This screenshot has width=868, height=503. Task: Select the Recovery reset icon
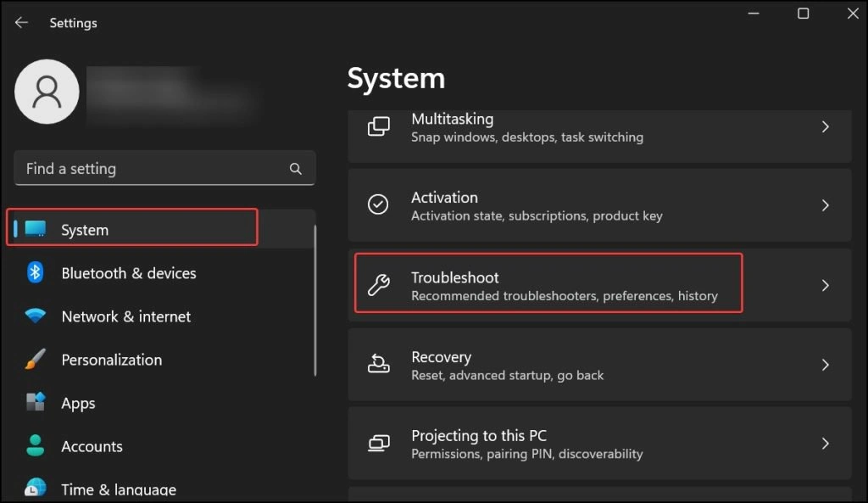point(378,364)
